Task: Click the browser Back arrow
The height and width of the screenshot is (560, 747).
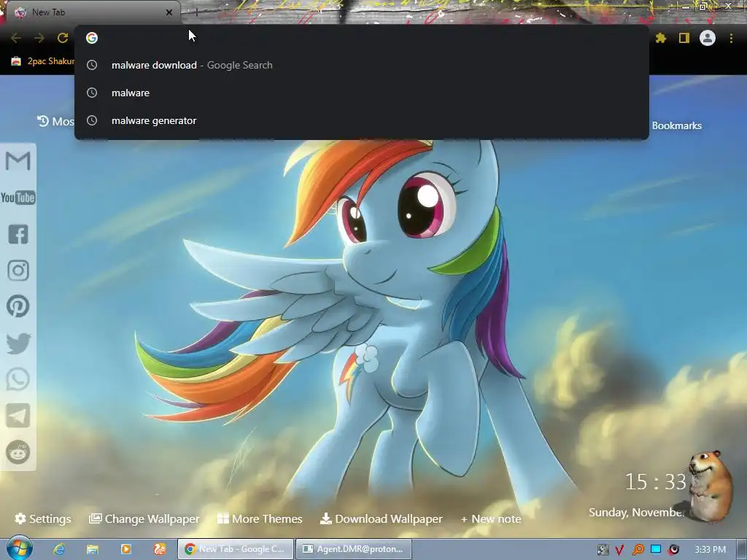Action: (16, 38)
